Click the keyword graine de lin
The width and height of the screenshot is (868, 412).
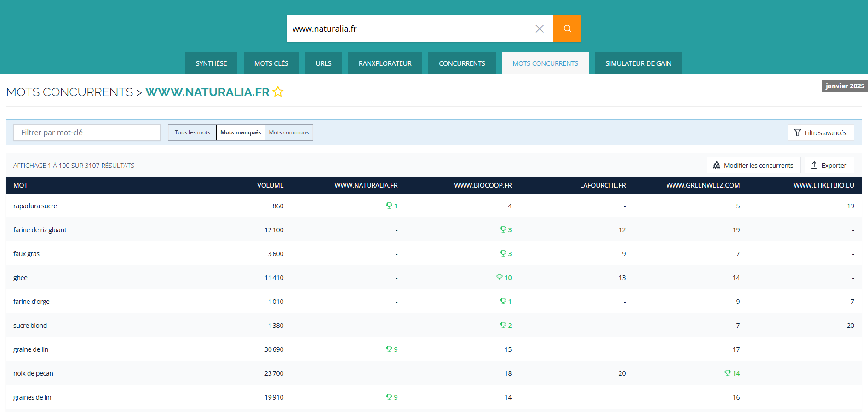(x=31, y=349)
